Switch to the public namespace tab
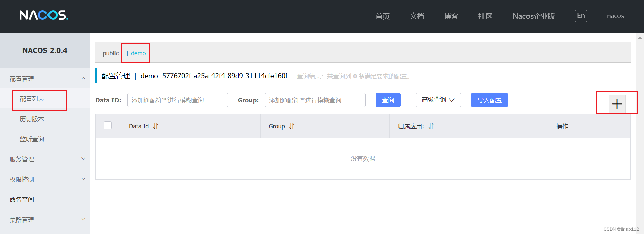Screen dimensions: 644x234 coord(110,53)
